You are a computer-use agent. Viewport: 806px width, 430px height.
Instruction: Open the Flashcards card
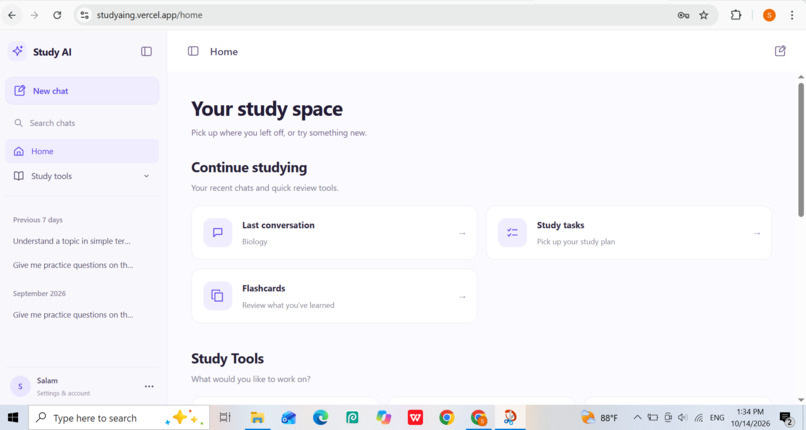(334, 296)
